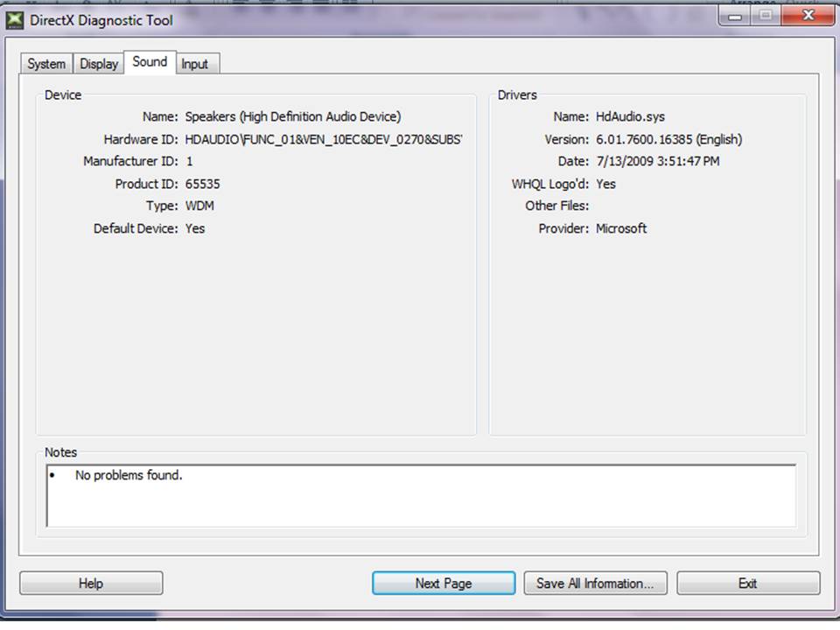Click the Help button
This screenshot has height=630, width=840.
[x=91, y=583]
